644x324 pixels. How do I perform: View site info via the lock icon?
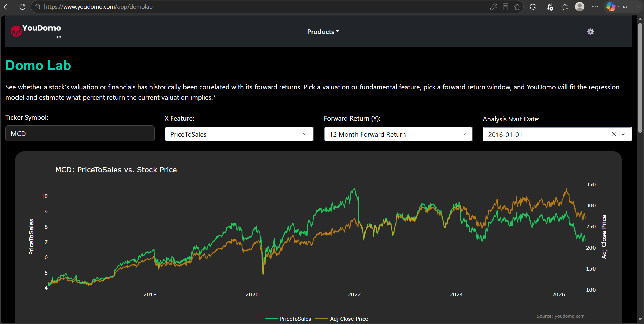37,7
